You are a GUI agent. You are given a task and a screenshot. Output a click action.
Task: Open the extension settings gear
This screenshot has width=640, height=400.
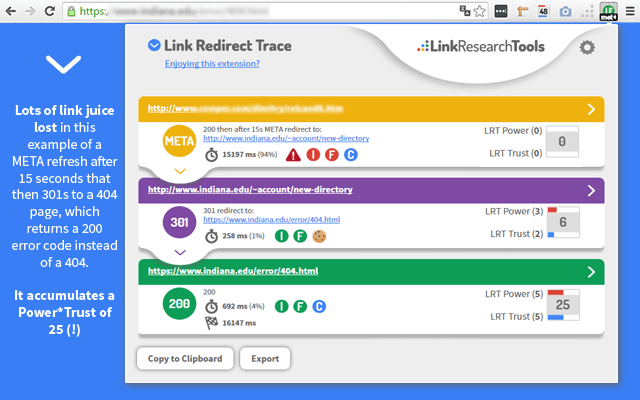tap(587, 47)
